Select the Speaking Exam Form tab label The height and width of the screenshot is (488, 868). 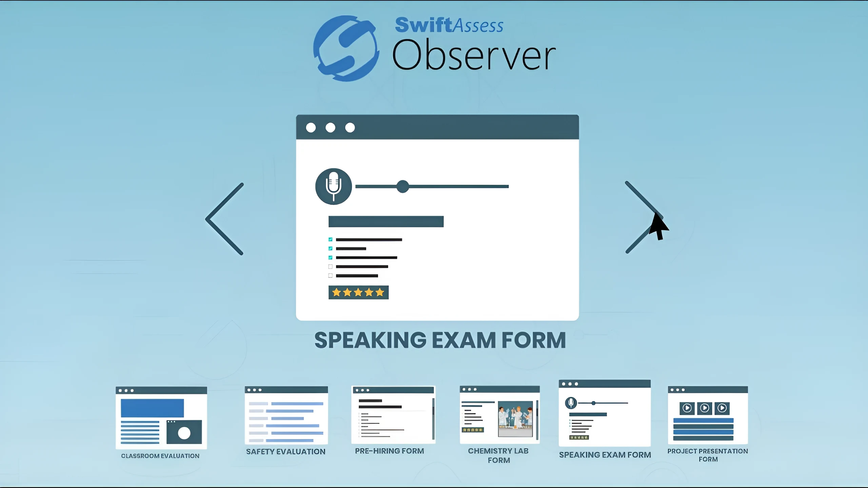(605, 455)
